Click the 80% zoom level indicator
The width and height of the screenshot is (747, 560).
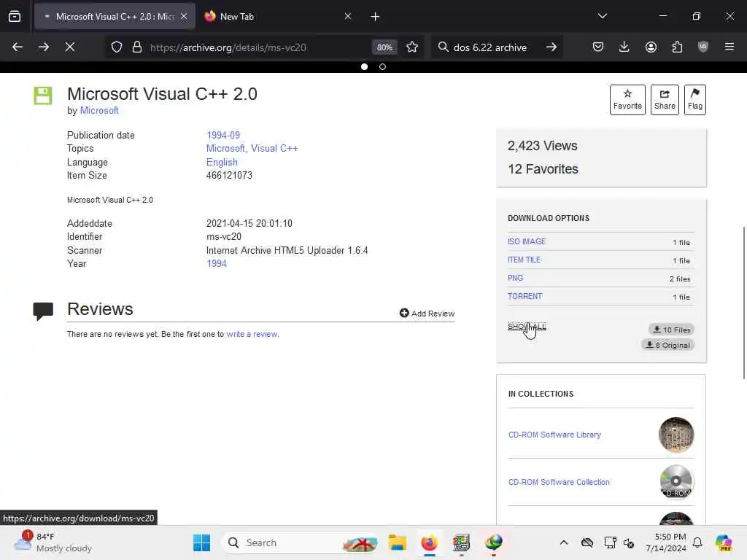click(384, 47)
